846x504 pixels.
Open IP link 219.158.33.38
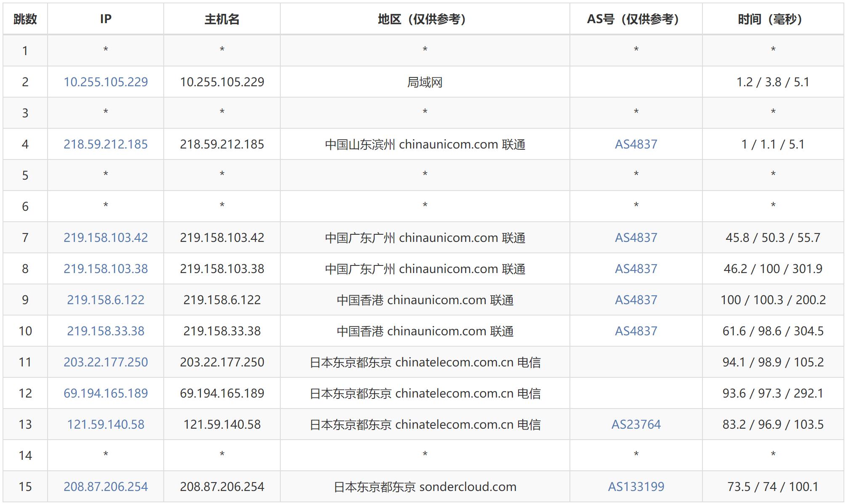pyautogui.click(x=106, y=331)
